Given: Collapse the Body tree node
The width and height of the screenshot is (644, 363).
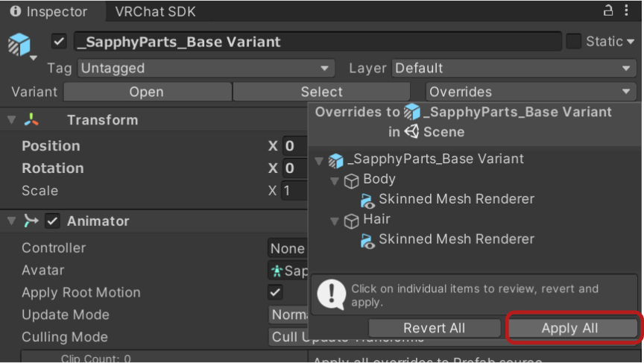Looking at the screenshot, I should (335, 180).
